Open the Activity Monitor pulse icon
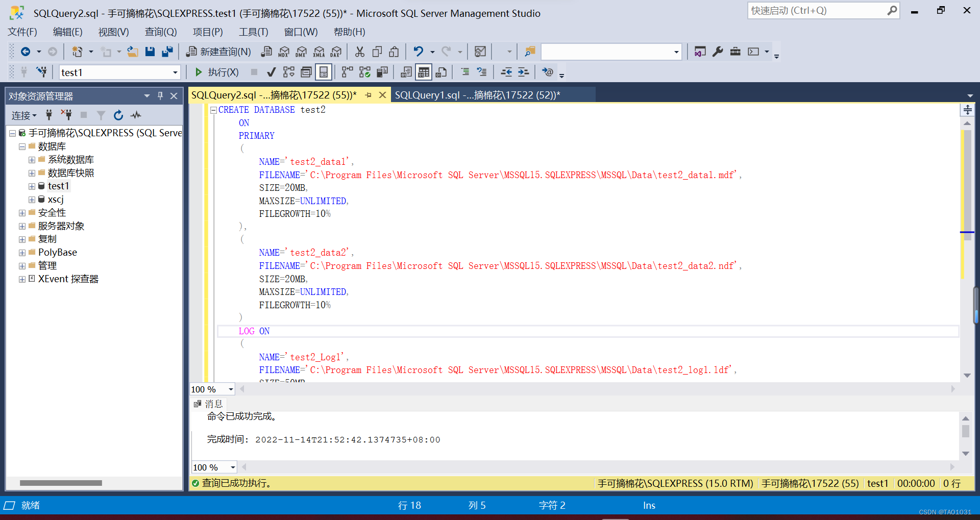The image size is (980, 520). [136, 115]
